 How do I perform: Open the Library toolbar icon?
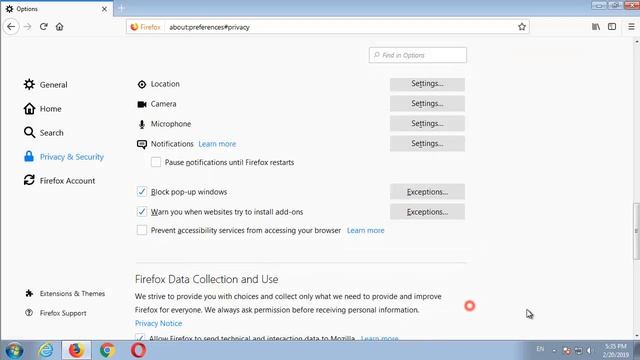596,27
